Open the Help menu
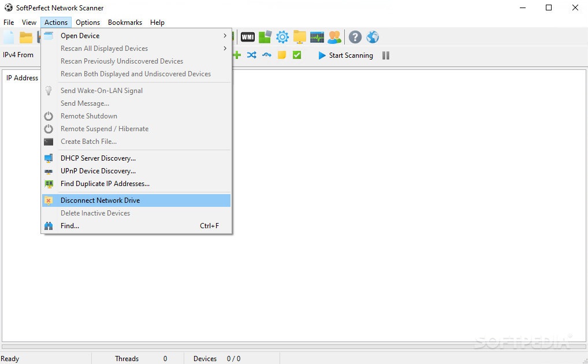 pos(158,23)
